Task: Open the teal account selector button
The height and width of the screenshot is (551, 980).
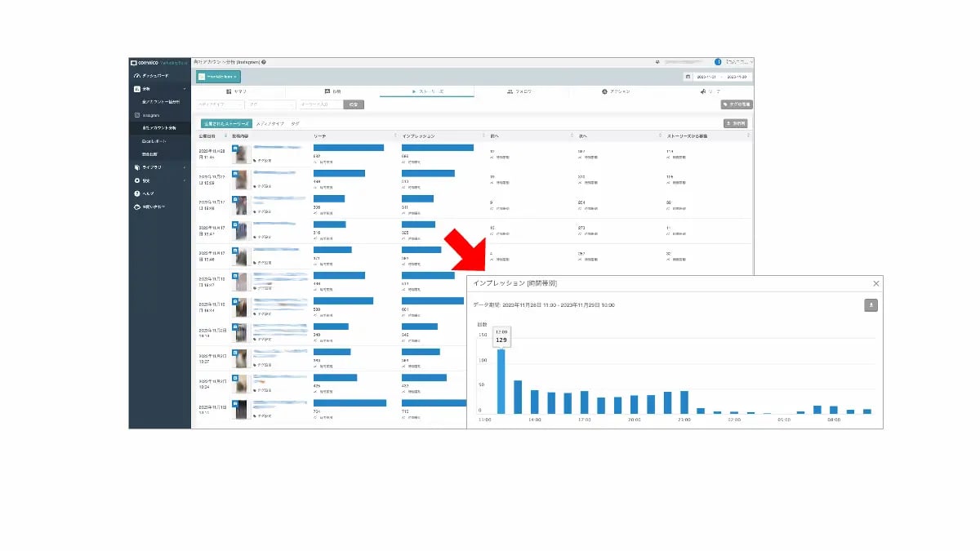Action: pos(218,76)
